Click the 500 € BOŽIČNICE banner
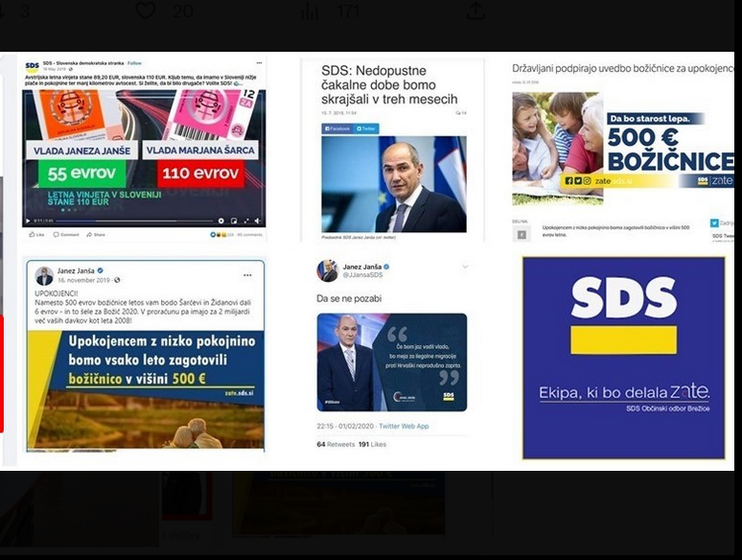Image resolution: width=742 pixels, height=560 pixels. 623,149
